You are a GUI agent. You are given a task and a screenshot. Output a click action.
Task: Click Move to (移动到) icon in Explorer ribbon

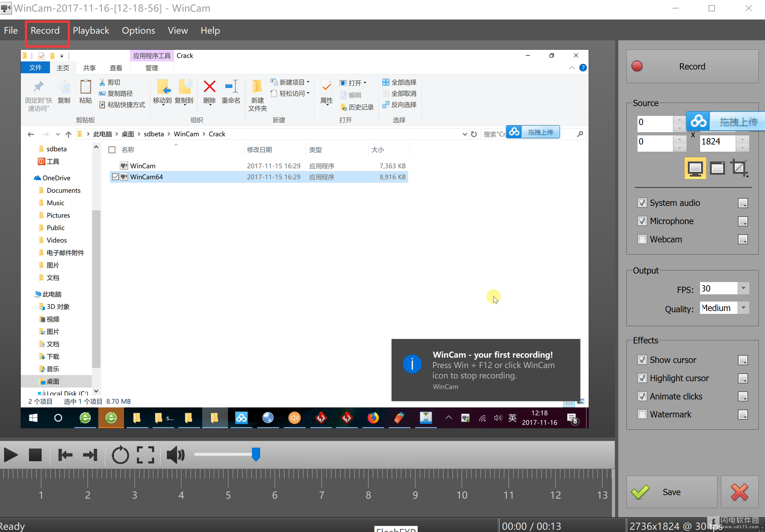pos(162,92)
